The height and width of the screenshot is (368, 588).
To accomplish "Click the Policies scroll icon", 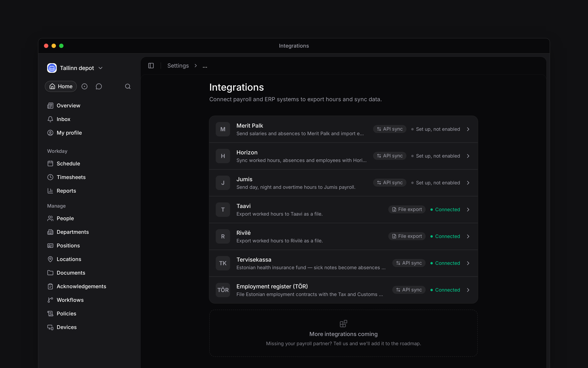I will pos(50,314).
